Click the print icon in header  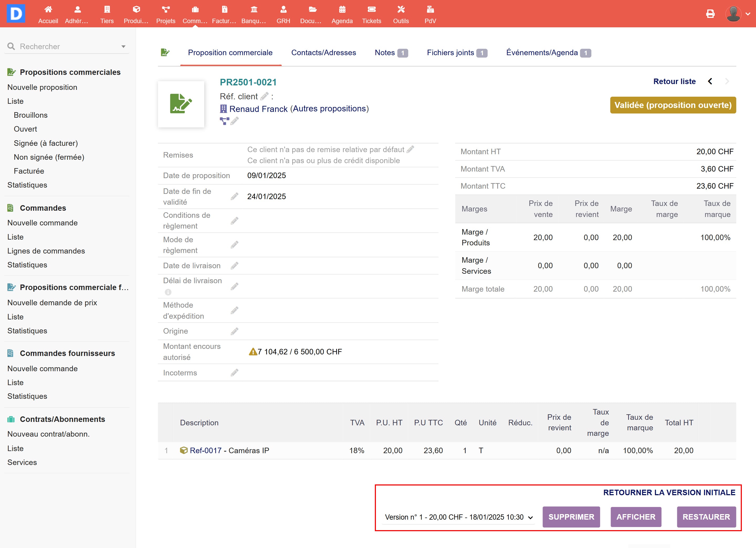point(710,14)
